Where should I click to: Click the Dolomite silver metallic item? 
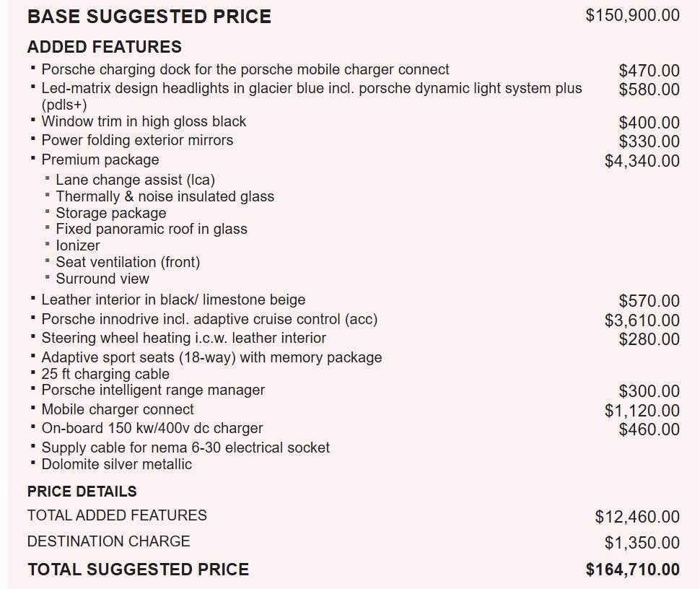click(116, 464)
